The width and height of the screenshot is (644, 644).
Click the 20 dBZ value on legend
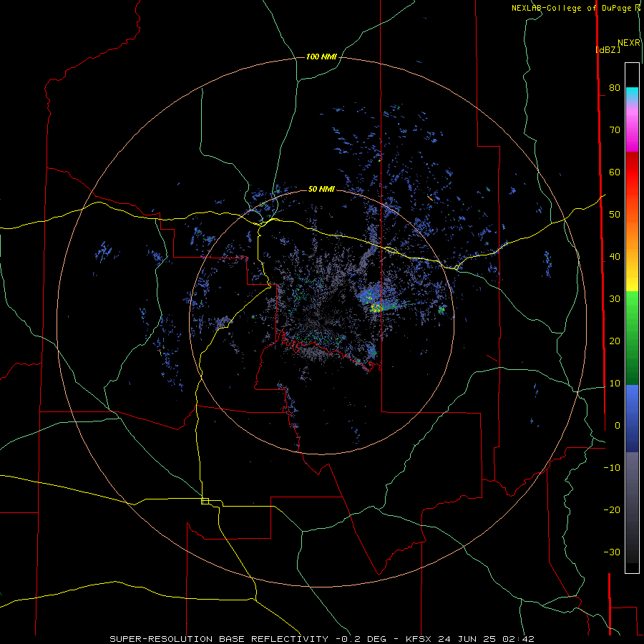pos(615,341)
